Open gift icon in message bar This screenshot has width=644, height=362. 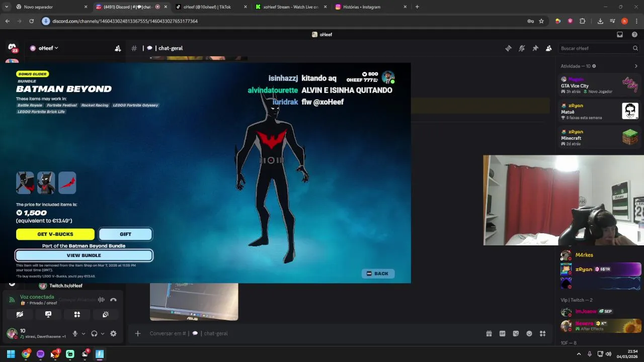[489, 333]
